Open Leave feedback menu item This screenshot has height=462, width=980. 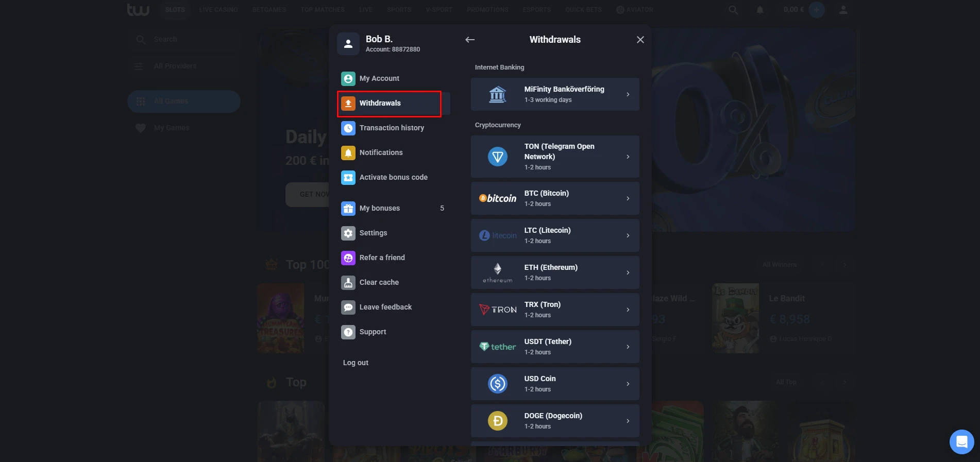point(394,307)
